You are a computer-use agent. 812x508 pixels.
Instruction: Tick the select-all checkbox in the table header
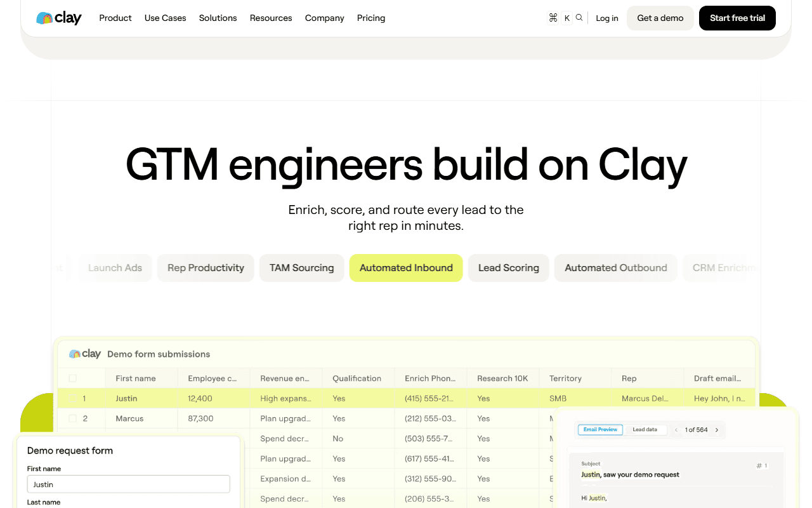coord(72,378)
